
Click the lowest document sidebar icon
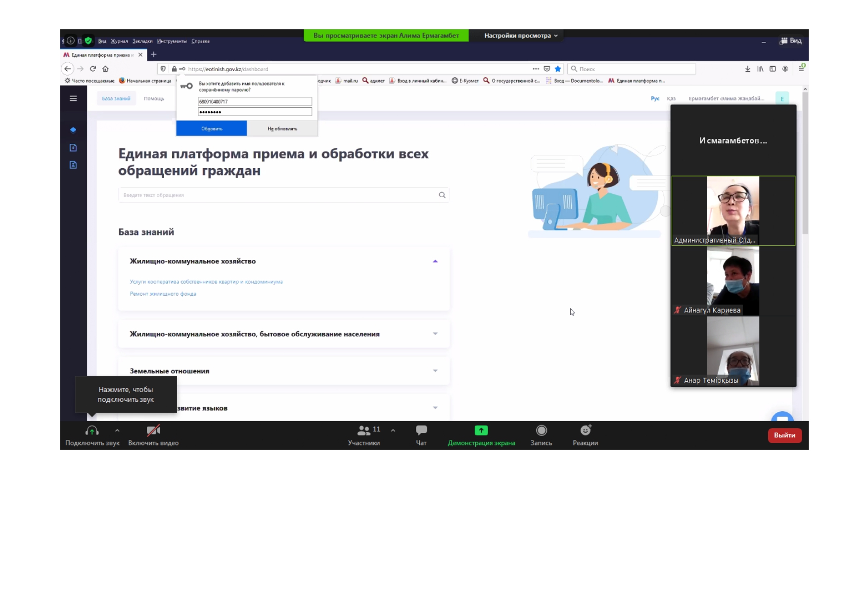point(73,165)
